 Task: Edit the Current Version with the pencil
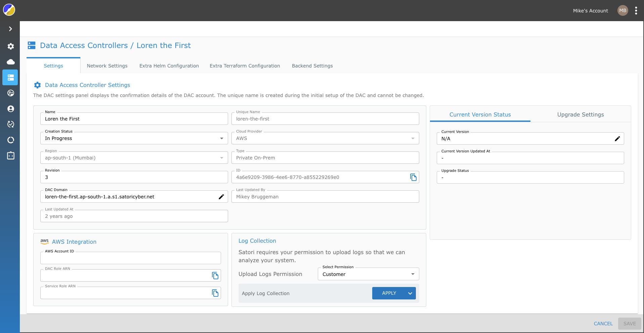617,139
